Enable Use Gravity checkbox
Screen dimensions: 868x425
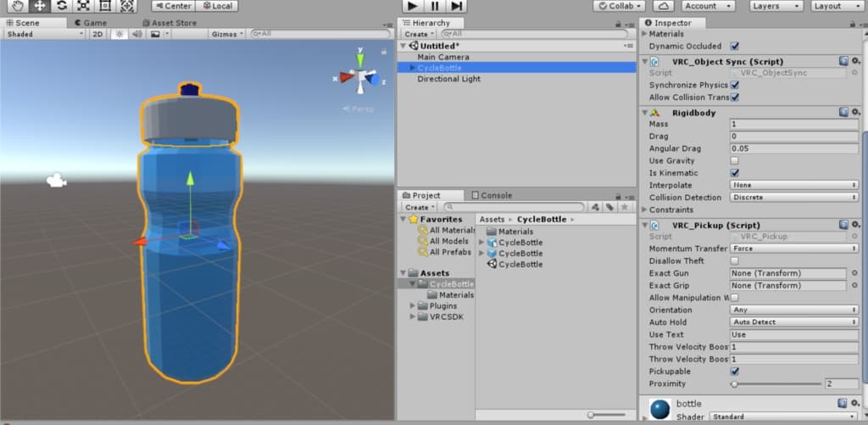point(734,160)
